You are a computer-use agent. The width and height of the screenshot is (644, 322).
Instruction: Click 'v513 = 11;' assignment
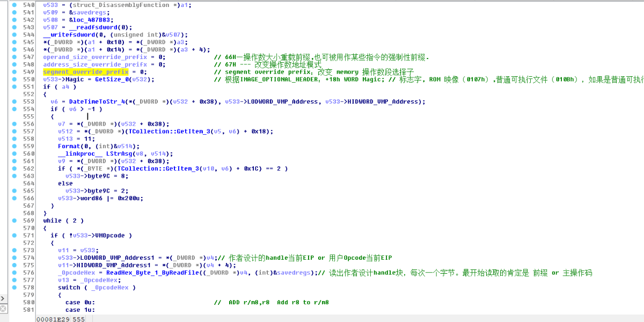[76, 138]
